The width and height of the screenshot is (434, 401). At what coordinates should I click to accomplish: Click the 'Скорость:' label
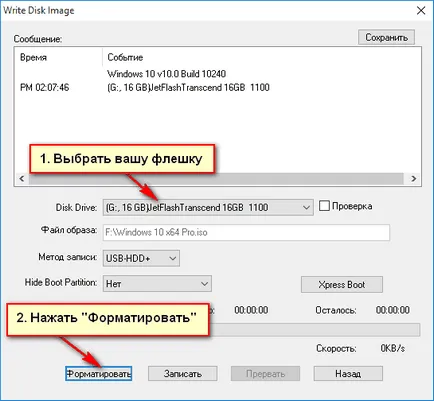pos(336,349)
